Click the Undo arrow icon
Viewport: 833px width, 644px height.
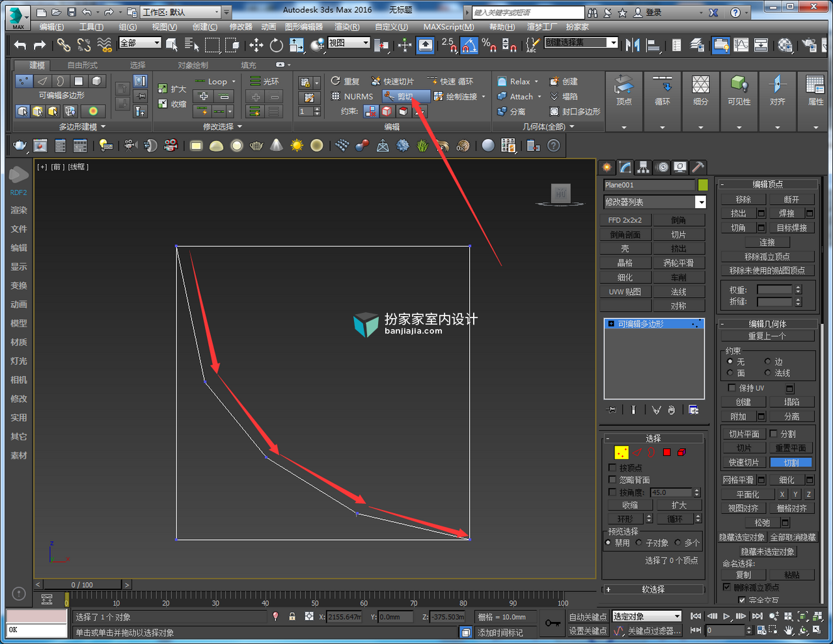(20, 45)
